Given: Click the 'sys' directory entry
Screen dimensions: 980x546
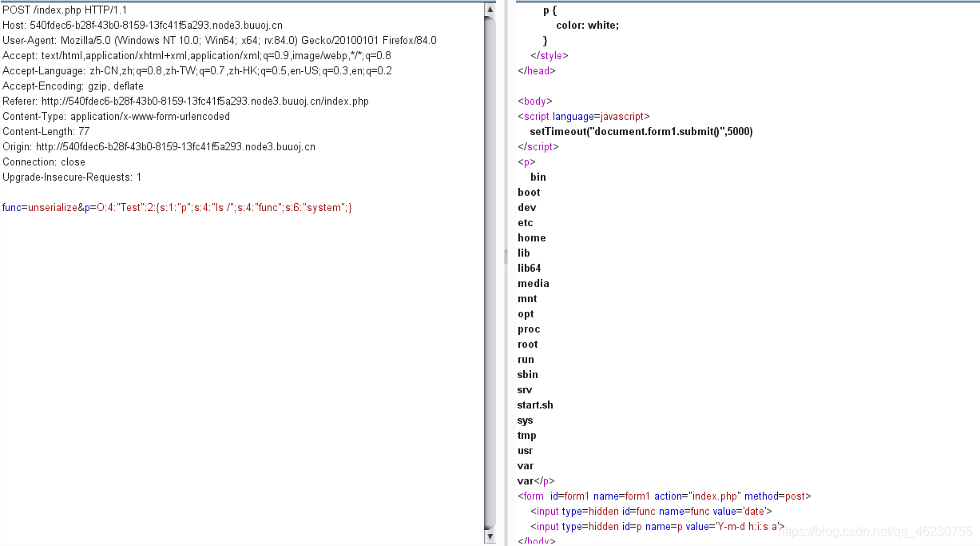Looking at the screenshot, I should click(525, 420).
